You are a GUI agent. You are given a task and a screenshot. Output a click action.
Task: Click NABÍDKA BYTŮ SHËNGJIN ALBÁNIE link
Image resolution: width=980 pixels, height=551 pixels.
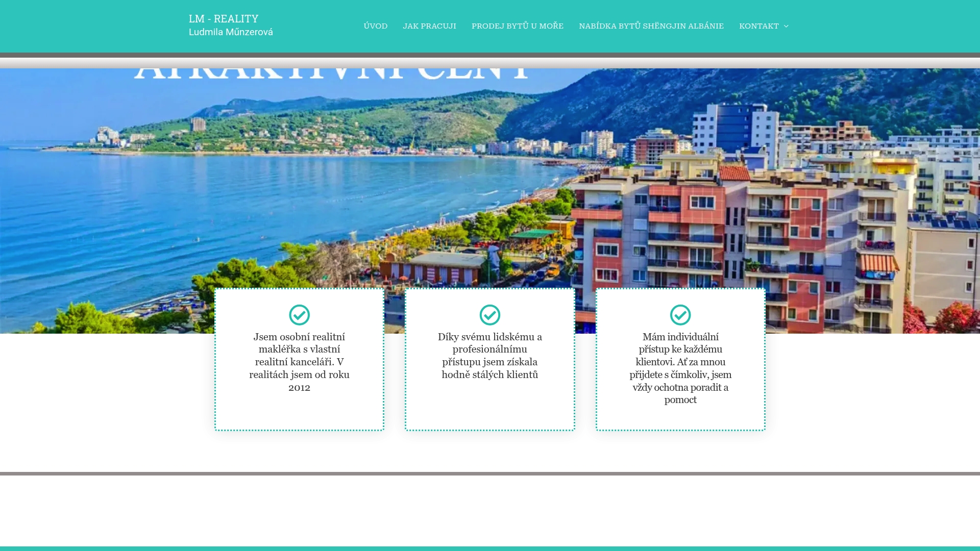651,26
